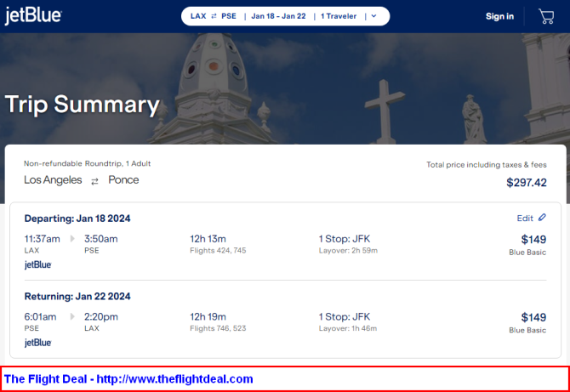The height and width of the screenshot is (392, 570).
Task: Click Flights 424, 745 text
Action: (218, 250)
